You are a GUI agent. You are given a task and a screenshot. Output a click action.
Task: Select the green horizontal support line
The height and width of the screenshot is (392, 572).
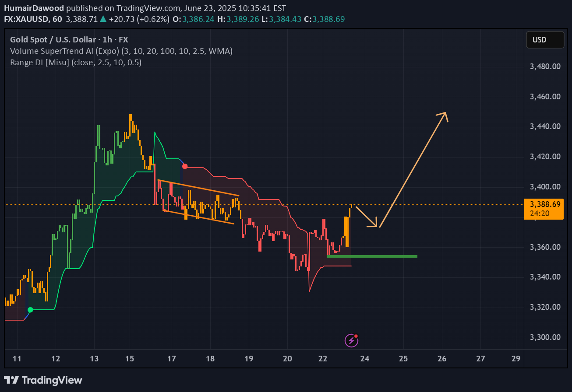point(372,256)
